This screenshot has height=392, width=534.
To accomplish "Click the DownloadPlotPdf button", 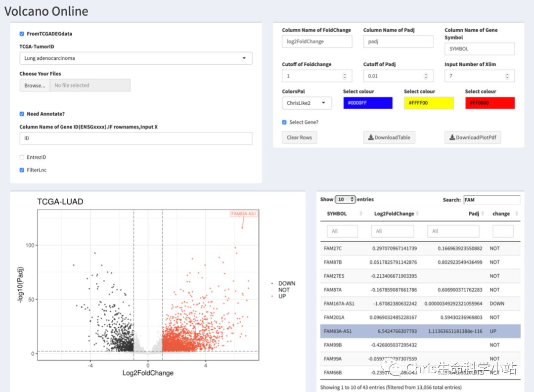I will 473,137.
